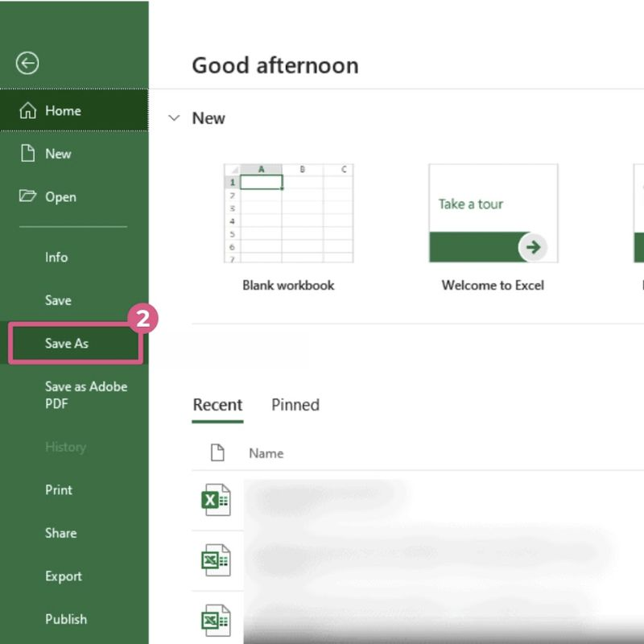Select Publish in the sidebar

74,619
